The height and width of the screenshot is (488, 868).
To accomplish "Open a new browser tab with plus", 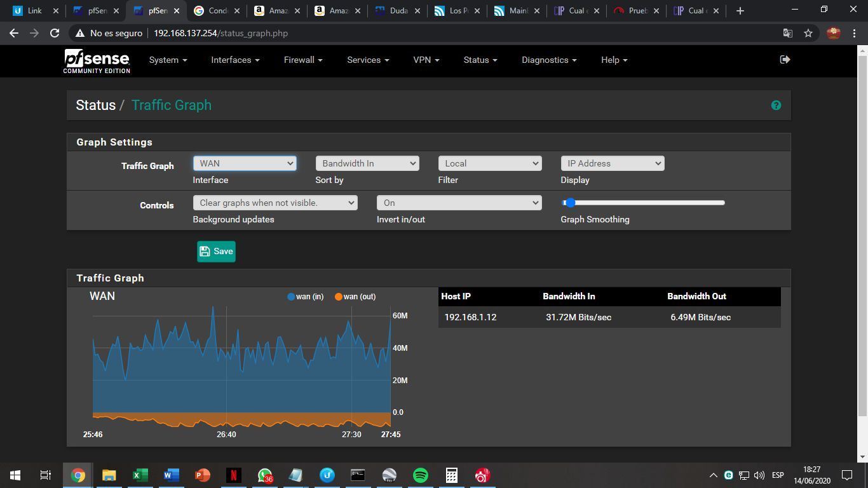I will coord(740,11).
